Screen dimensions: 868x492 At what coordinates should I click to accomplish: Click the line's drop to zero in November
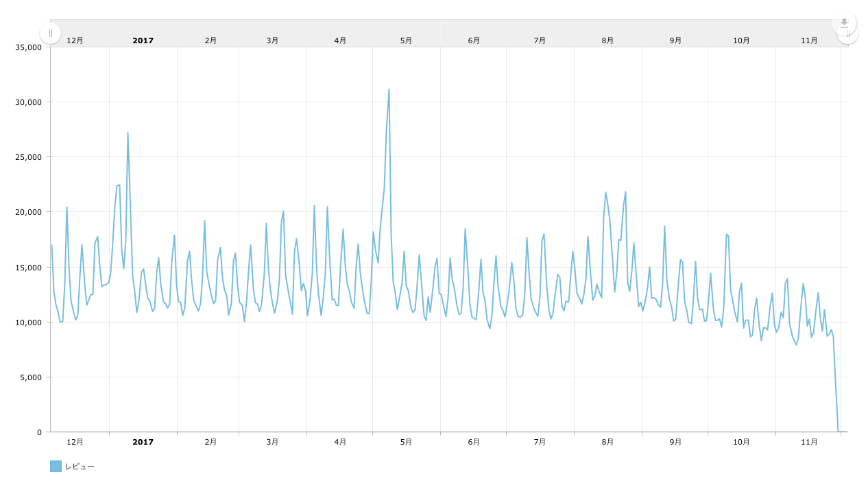(838, 430)
